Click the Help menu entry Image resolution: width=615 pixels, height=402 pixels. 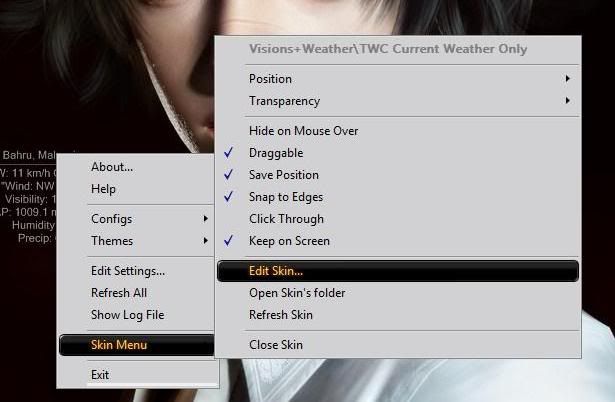click(104, 189)
